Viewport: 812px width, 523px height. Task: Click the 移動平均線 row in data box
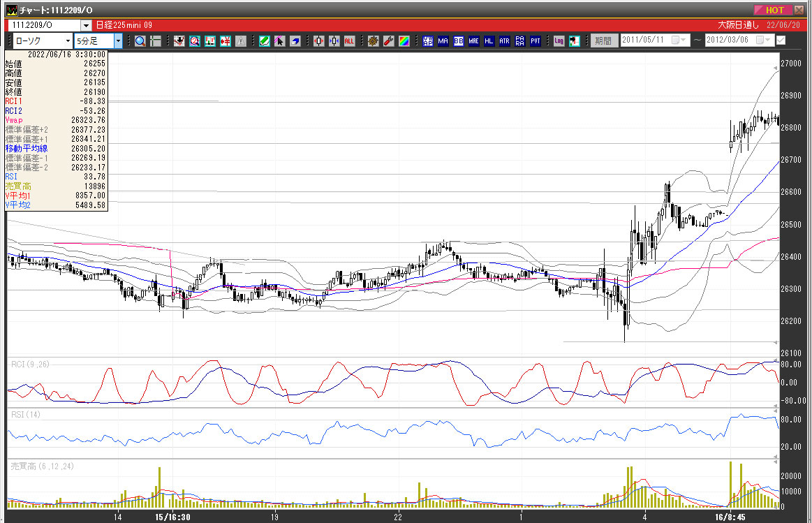coord(55,149)
